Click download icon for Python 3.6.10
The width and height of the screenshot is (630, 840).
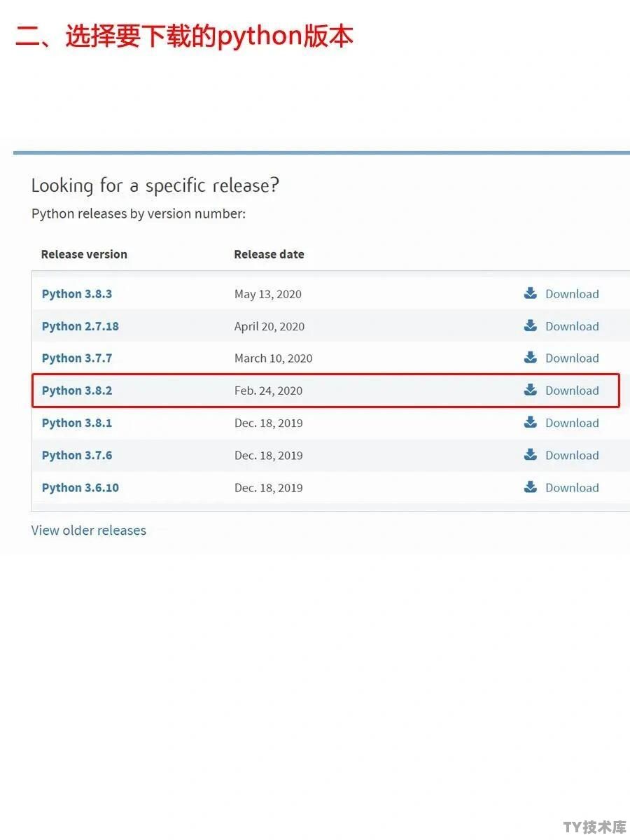coord(531,487)
